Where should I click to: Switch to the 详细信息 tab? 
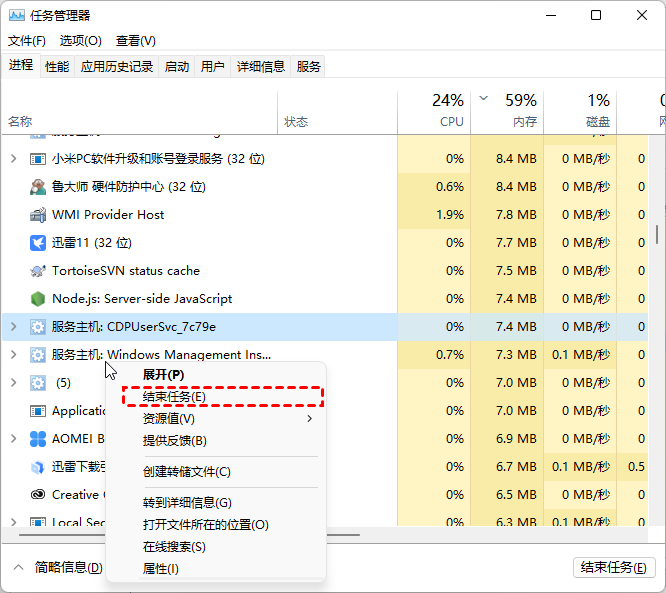[260, 67]
